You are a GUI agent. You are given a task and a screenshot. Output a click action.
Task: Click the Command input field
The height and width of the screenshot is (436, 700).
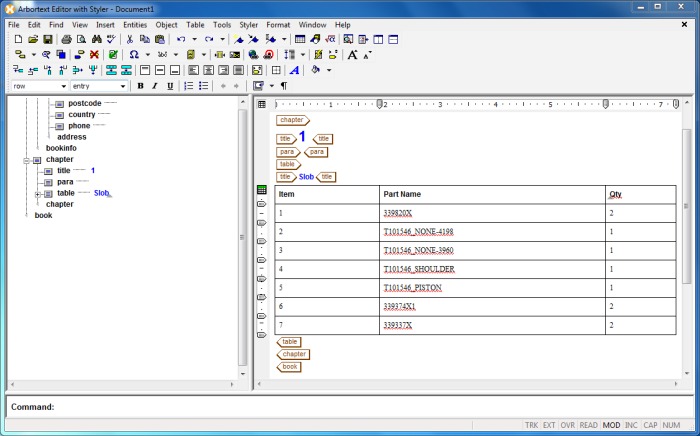click(x=370, y=407)
